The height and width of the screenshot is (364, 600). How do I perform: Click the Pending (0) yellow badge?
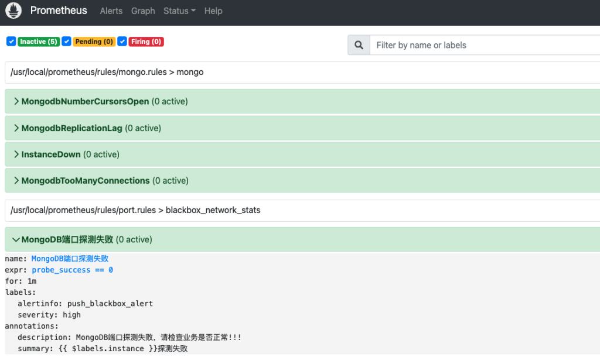pyautogui.click(x=94, y=42)
